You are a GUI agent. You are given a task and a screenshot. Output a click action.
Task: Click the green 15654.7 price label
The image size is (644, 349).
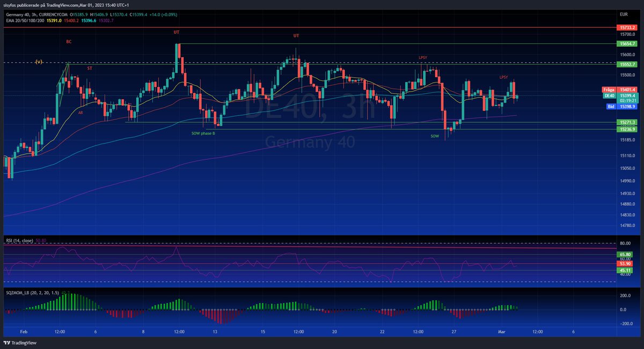(x=627, y=43)
